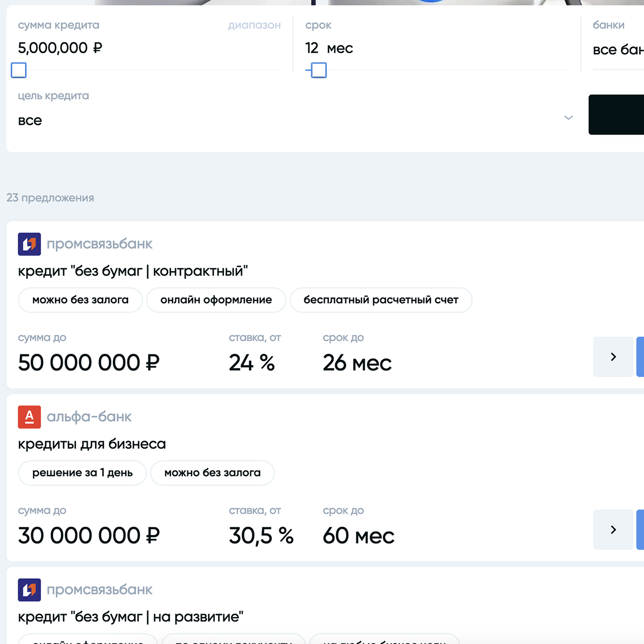Click the 5,000,000 ₽ loan amount field
The image size is (644, 644).
[60, 48]
